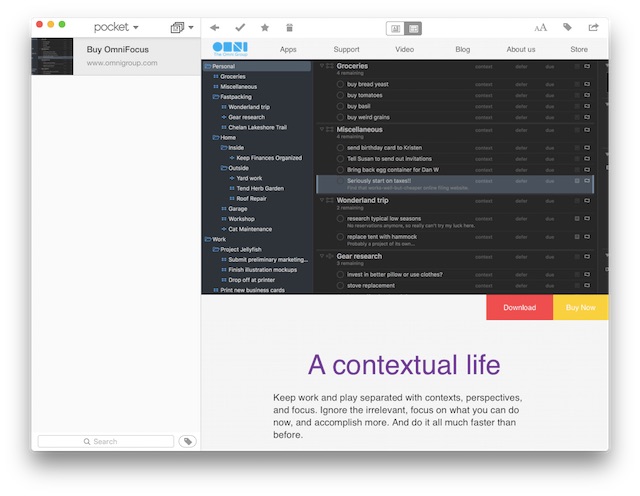Check off replace tent with hammock

tap(340, 237)
